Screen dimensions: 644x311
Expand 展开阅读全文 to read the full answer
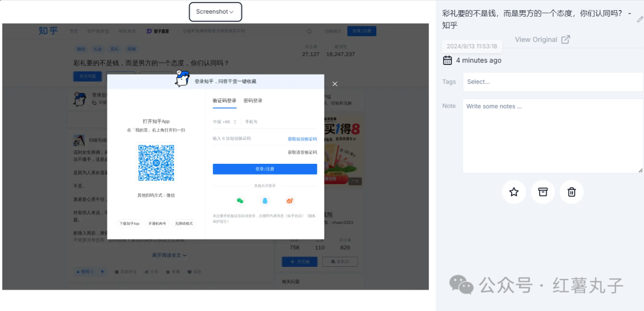[169, 255]
